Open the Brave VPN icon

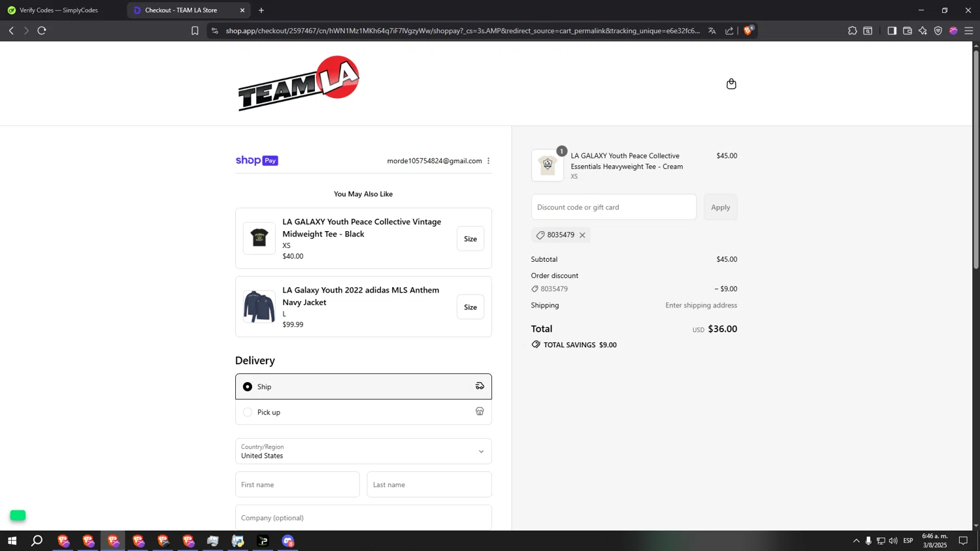pos(938,31)
